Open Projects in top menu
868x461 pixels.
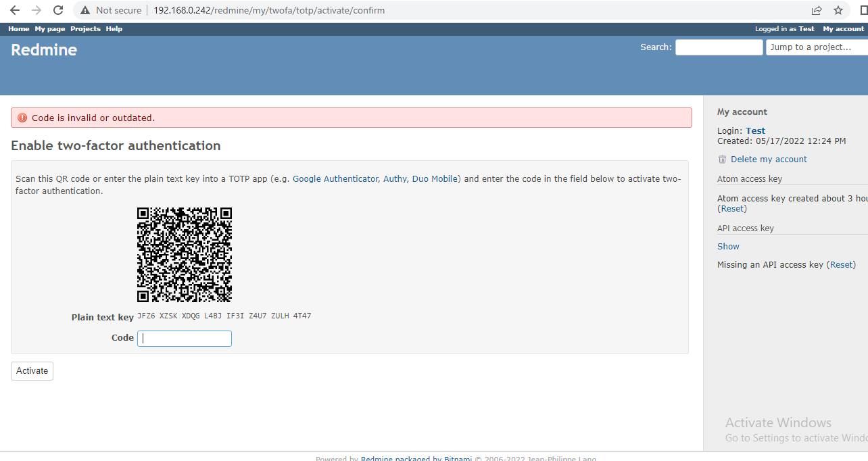click(85, 29)
